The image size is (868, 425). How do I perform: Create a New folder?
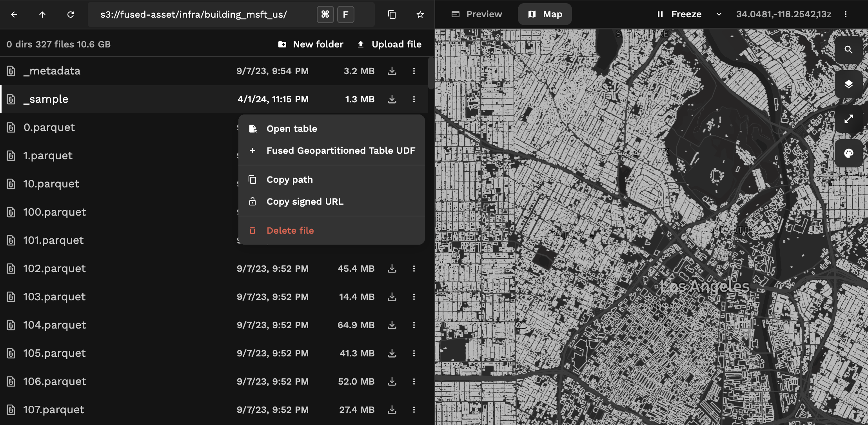(311, 44)
